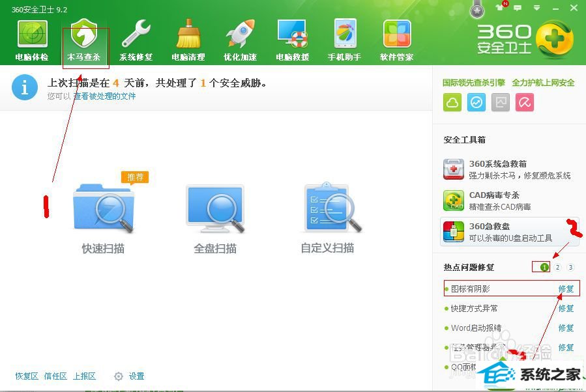The width and height of the screenshot is (586, 392).
Task: Switch to hot-fix page 2
Action: (557, 267)
